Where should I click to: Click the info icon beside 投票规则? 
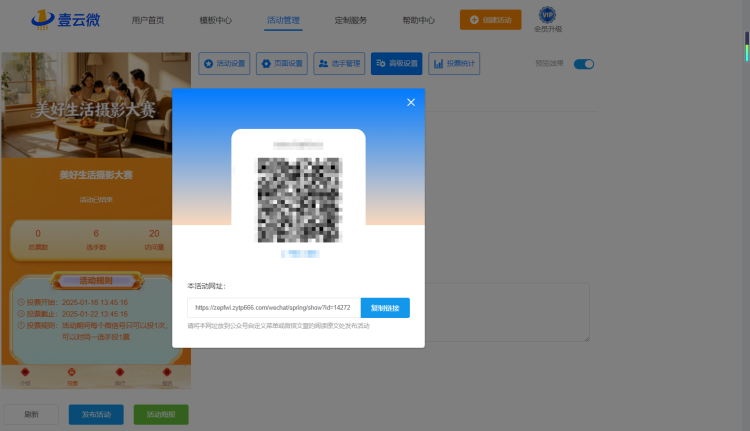21,325
